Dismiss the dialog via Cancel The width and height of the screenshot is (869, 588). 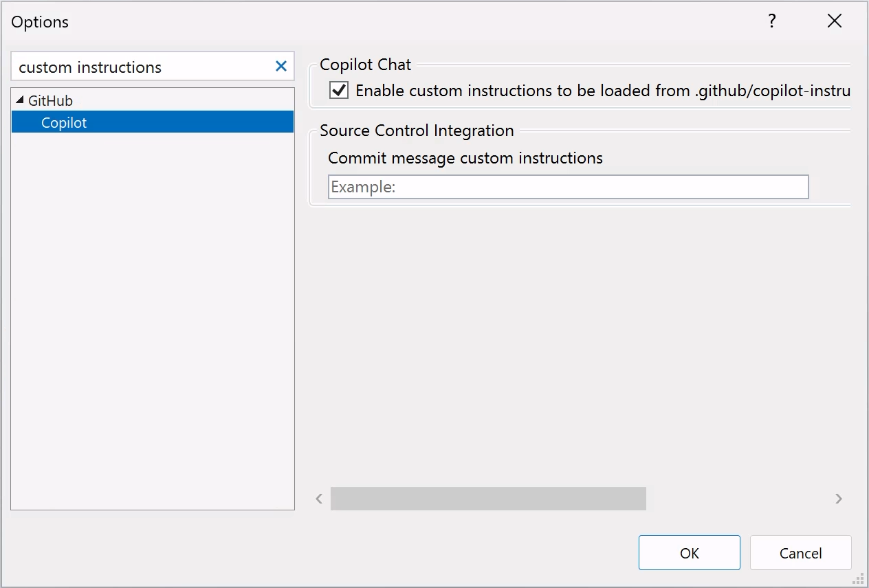point(800,552)
